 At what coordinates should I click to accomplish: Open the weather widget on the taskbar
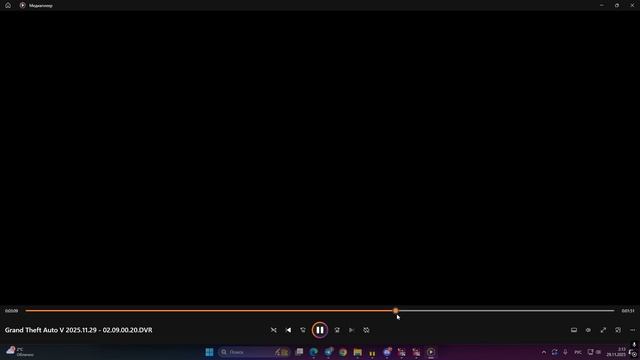20,352
